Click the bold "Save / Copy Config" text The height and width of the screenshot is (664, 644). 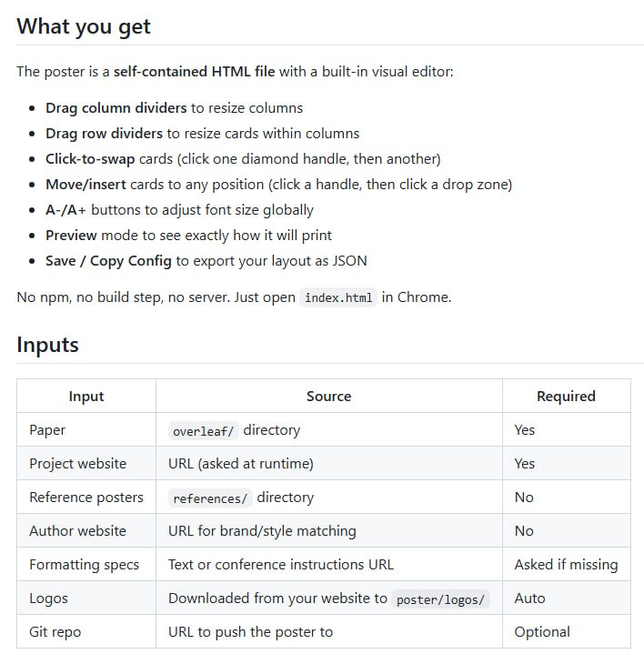click(109, 261)
